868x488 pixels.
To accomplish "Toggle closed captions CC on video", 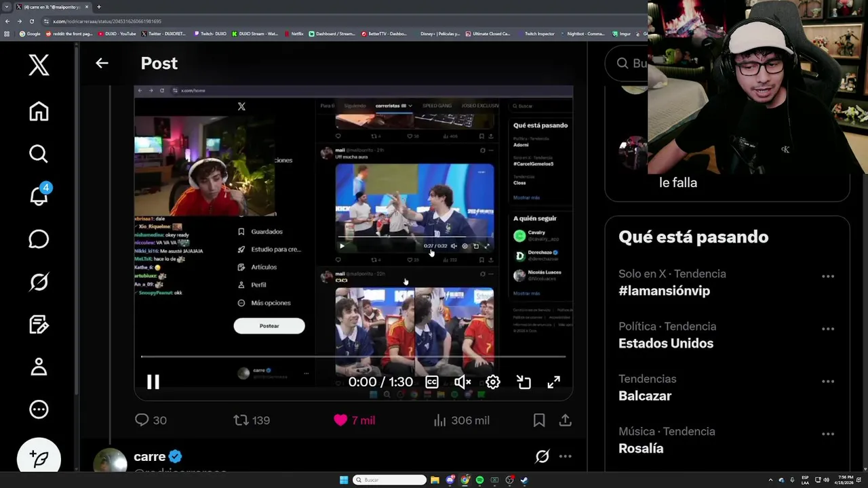I will pyautogui.click(x=432, y=382).
